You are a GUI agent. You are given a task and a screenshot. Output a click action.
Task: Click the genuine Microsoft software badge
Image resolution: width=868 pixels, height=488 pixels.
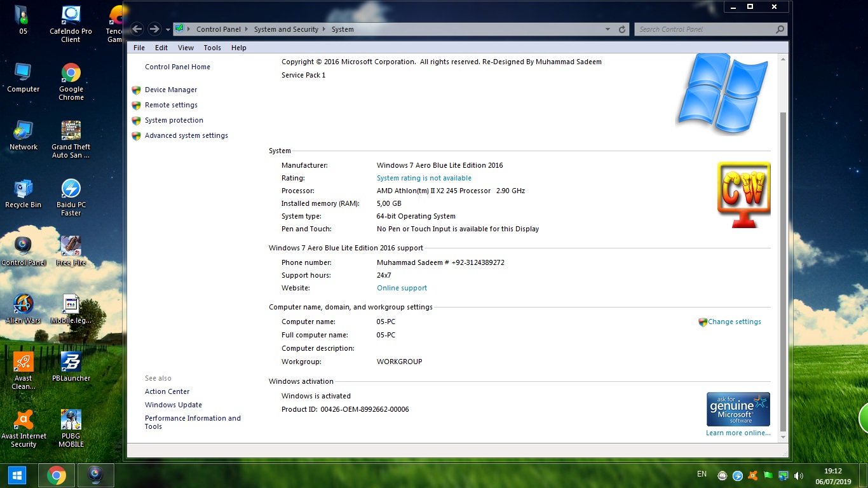(738, 409)
